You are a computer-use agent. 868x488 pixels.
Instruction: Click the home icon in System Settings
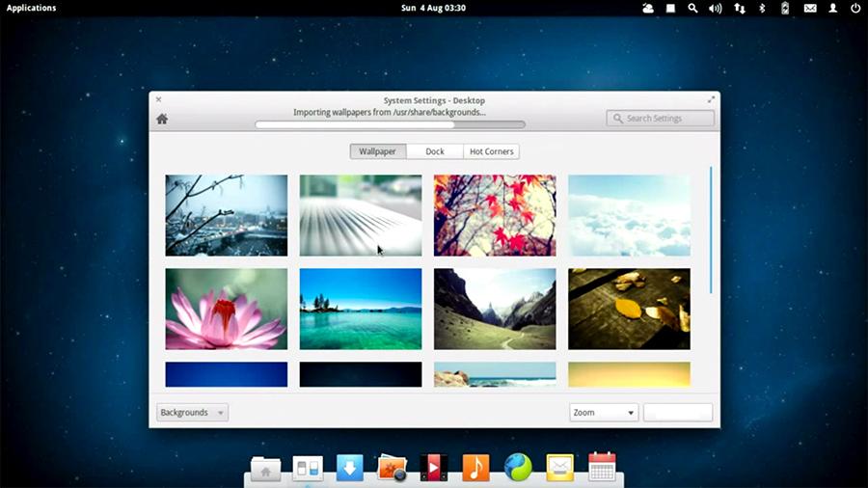point(162,119)
